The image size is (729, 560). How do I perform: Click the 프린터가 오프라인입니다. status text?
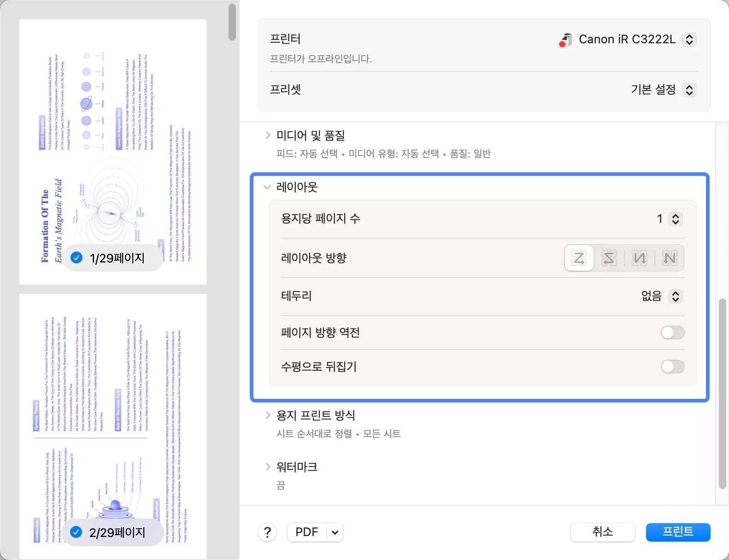click(x=321, y=59)
